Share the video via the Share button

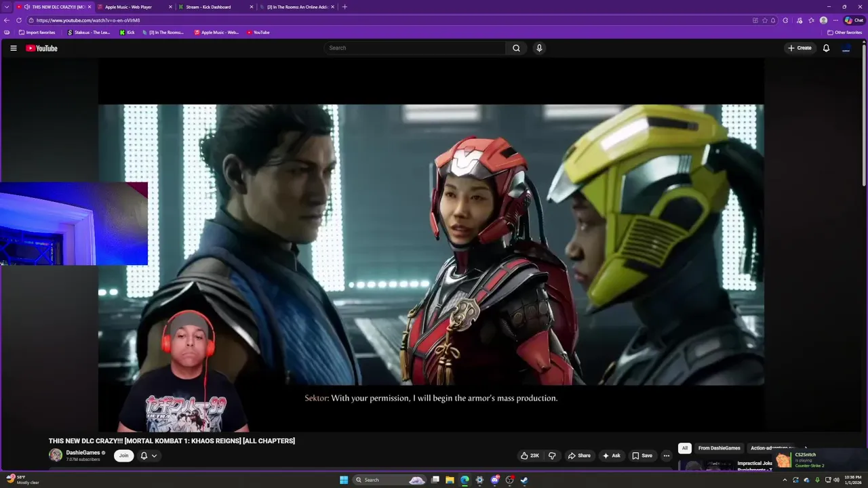click(x=579, y=455)
